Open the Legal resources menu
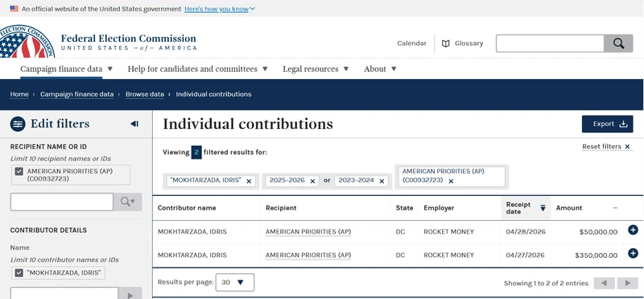The height and width of the screenshot is (299, 644). pos(316,69)
